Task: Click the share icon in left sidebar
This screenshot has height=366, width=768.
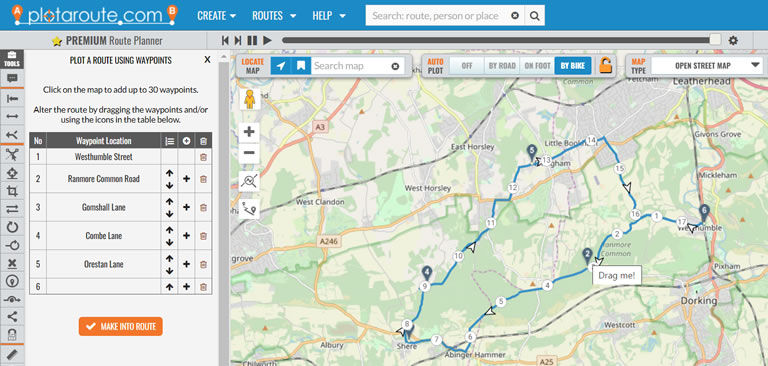Action: (x=12, y=317)
